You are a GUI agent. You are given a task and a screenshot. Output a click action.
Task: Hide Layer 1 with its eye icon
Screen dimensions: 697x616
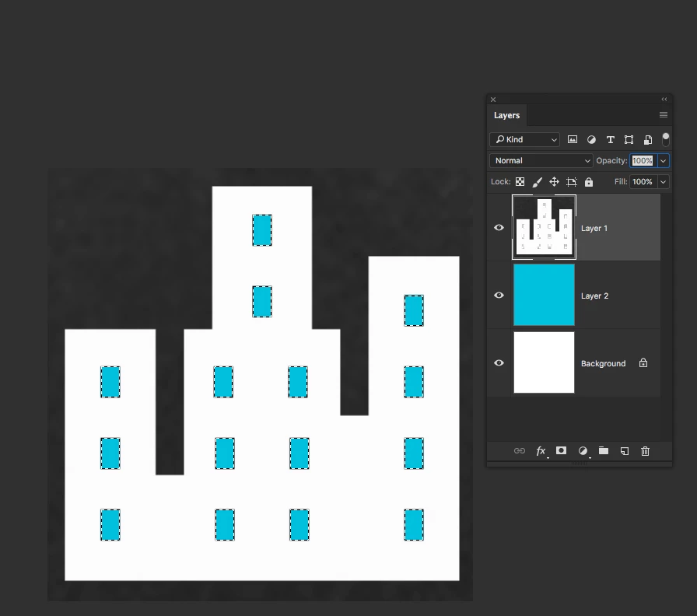[499, 228]
